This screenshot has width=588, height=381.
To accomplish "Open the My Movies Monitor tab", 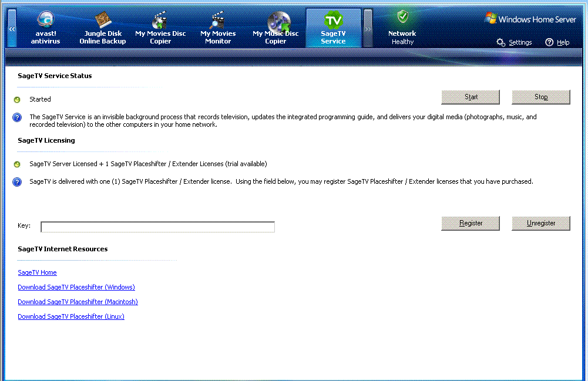I will click(x=218, y=28).
